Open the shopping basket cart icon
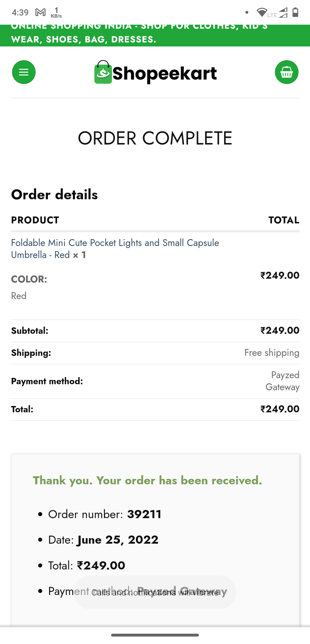Screen dimensions: 310x644 286,72
